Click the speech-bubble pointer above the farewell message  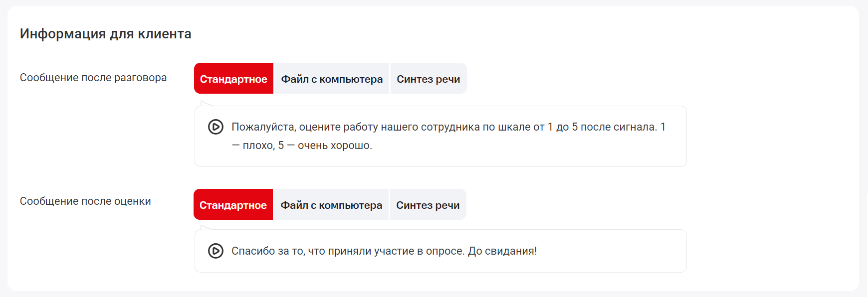204,227
